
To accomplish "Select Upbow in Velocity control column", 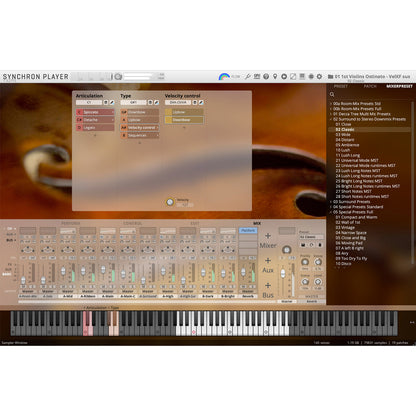I will click(x=184, y=112).
